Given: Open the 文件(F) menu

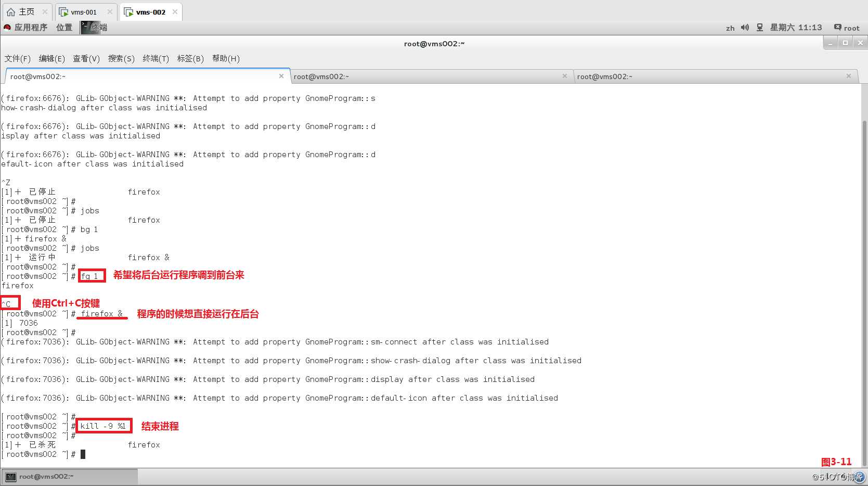Looking at the screenshot, I should [x=18, y=58].
